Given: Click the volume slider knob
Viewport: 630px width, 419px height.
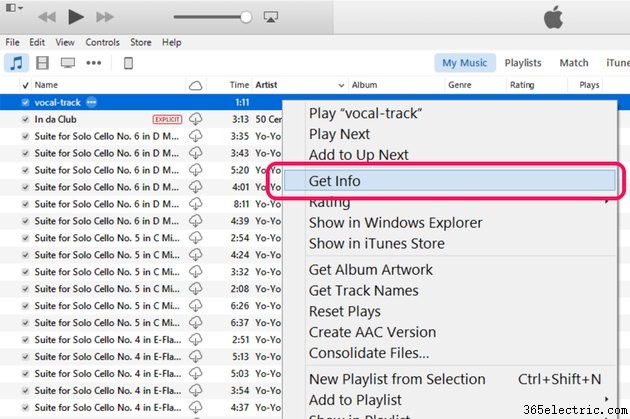Looking at the screenshot, I should coord(246,17).
